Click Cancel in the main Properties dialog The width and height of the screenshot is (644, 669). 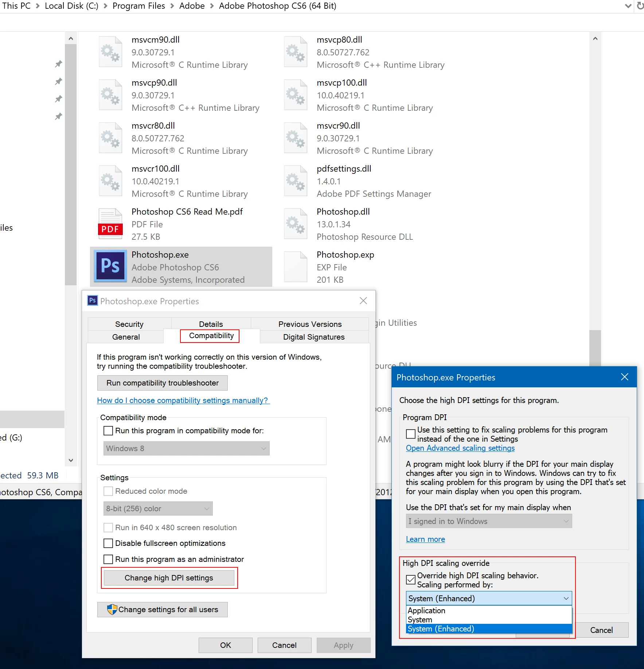(x=285, y=645)
